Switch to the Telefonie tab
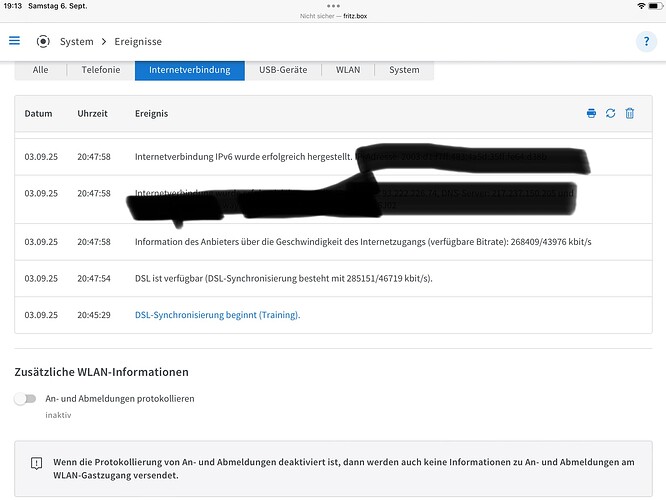 [100, 70]
